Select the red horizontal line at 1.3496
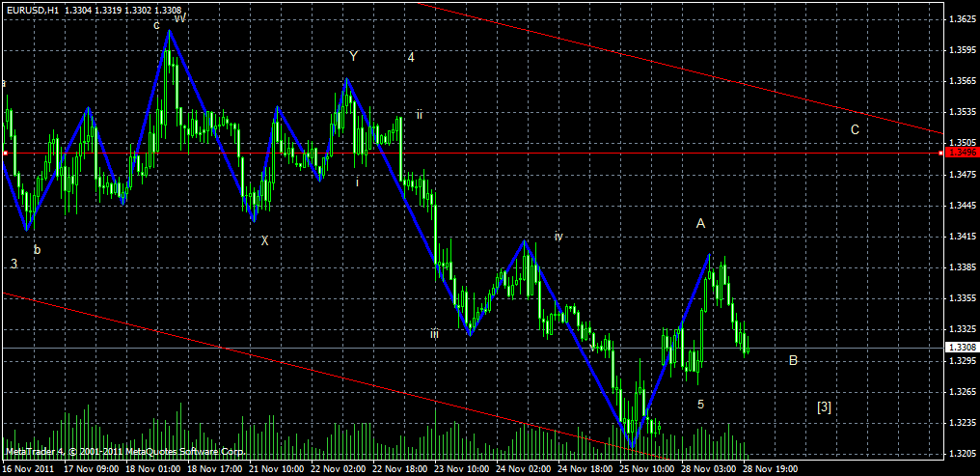Viewport: 980px width, 476px height. pyautogui.click(x=472, y=153)
